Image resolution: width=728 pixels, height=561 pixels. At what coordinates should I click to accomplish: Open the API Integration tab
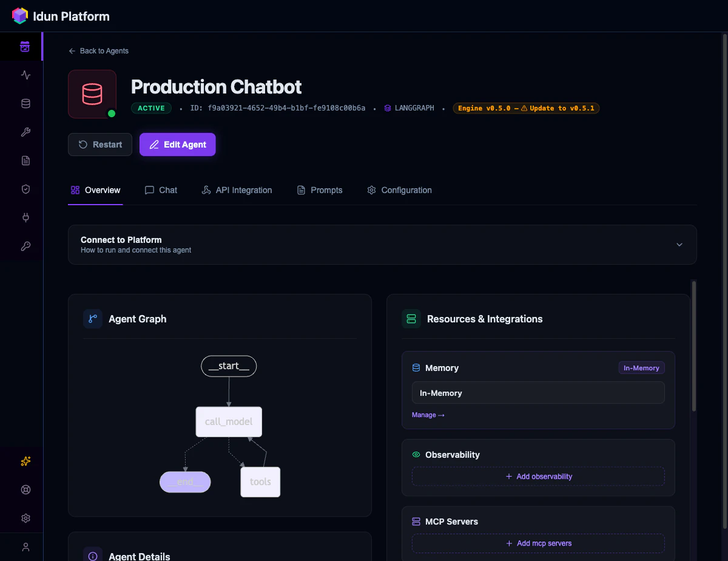(x=237, y=190)
